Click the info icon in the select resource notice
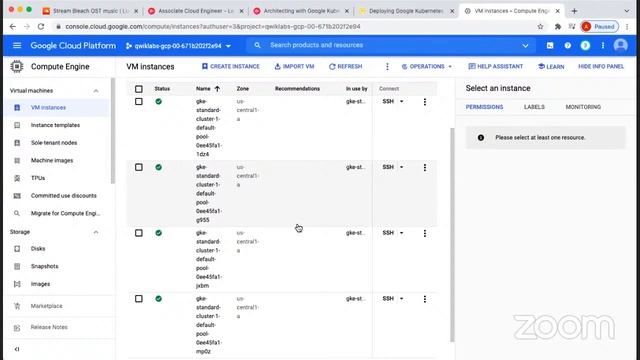The image size is (640, 360). pos(481,138)
